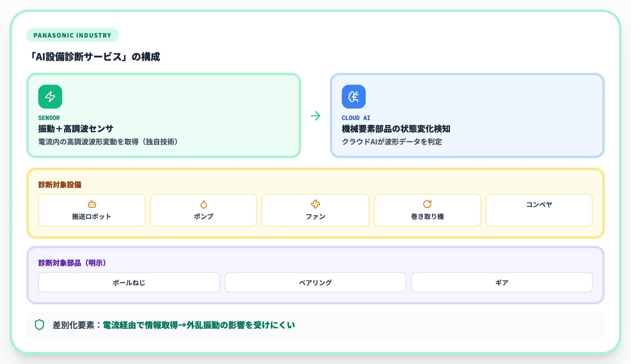Expand the 診断対象設備 section
631x364 pixels.
click(60, 185)
